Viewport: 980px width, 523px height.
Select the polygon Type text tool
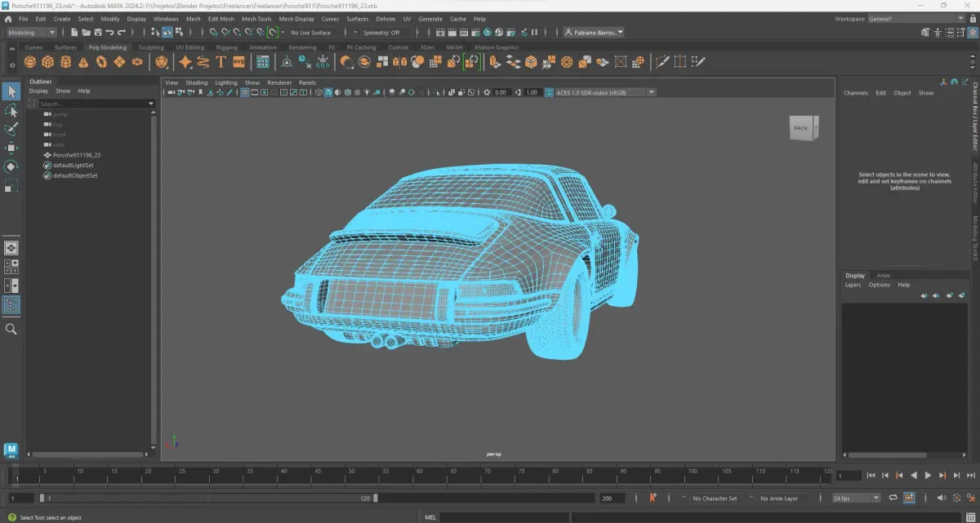220,62
